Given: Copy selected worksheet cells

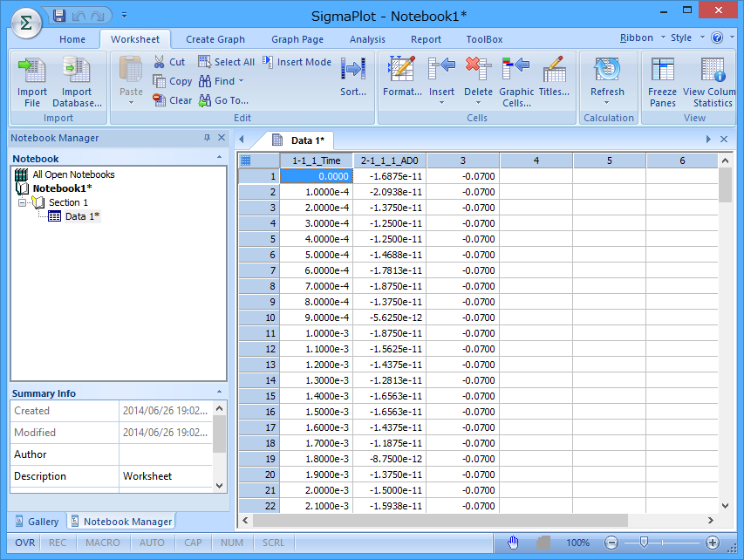Looking at the screenshot, I should pyautogui.click(x=173, y=81).
